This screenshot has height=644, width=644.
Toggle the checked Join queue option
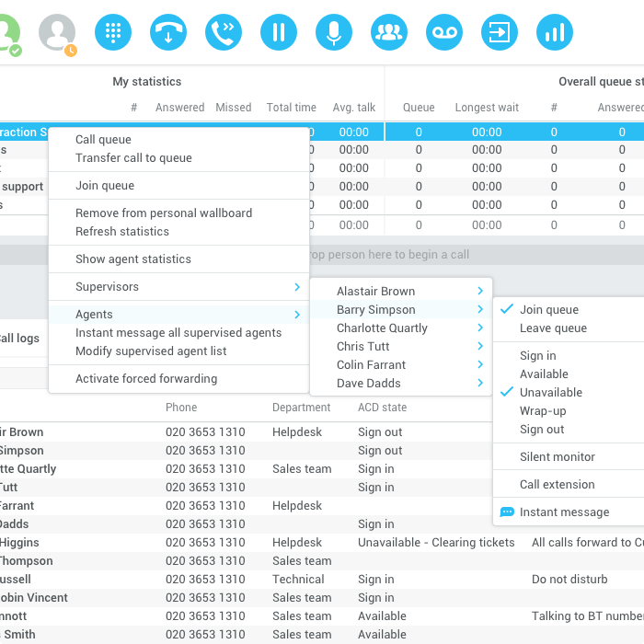click(549, 310)
